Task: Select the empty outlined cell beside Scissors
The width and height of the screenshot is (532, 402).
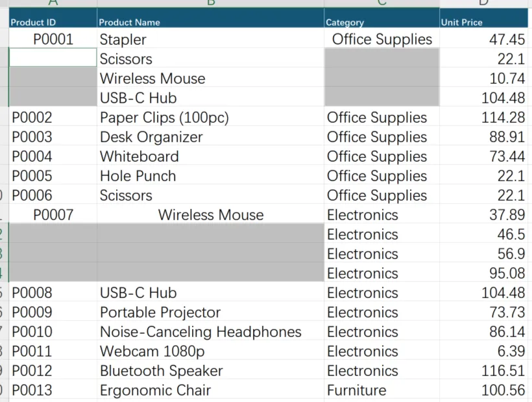Action: 53,57
